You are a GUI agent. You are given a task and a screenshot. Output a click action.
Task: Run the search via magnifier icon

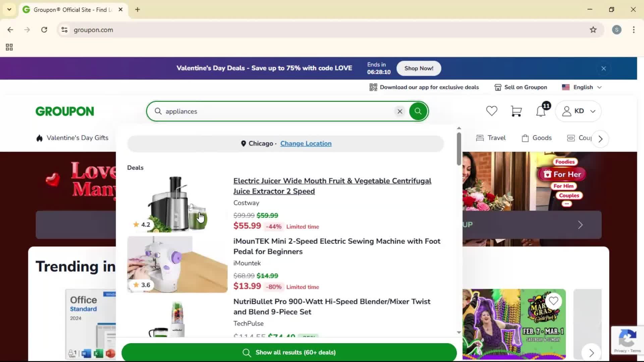(x=418, y=111)
